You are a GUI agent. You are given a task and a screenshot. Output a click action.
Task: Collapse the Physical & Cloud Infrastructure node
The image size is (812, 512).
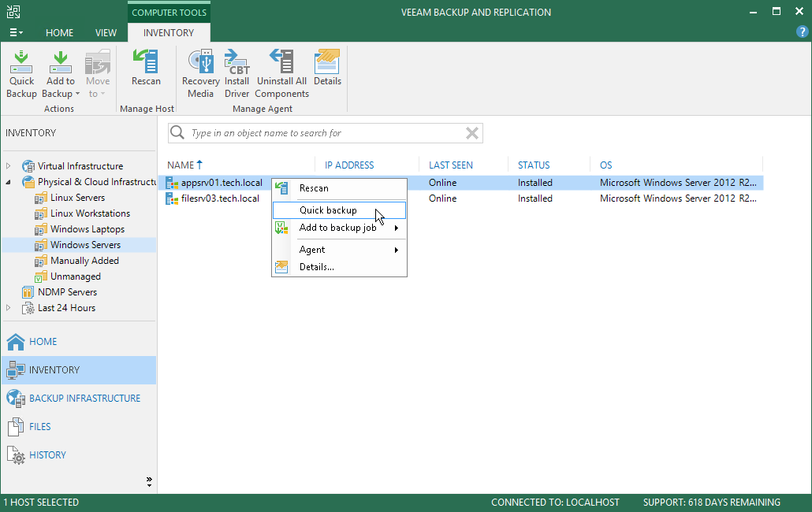(x=9, y=182)
